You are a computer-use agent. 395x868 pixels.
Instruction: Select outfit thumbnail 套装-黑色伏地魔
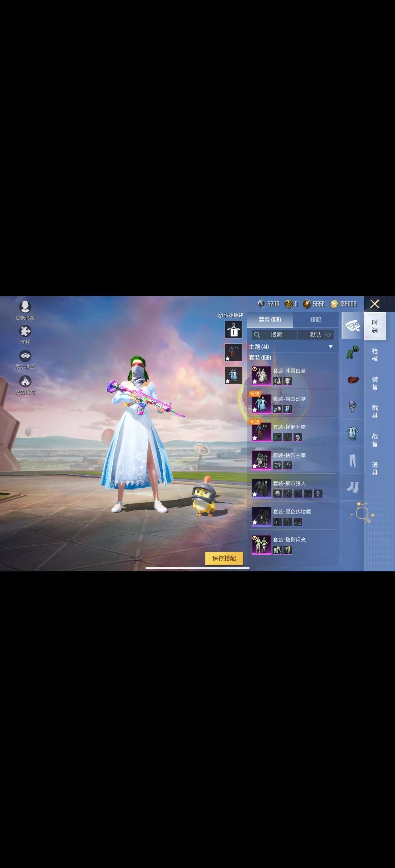click(261, 516)
